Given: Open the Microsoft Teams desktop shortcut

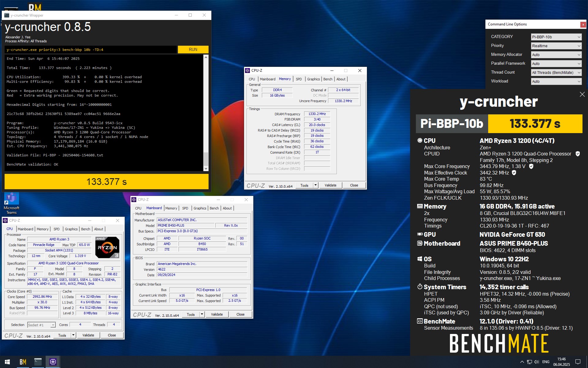Looking at the screenshot, I should tap(11, 203).
